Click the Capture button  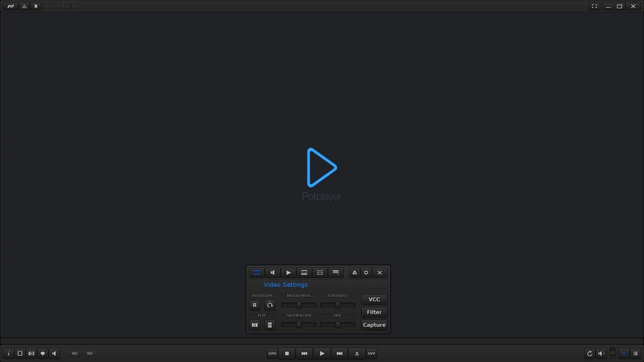point(374,325)
